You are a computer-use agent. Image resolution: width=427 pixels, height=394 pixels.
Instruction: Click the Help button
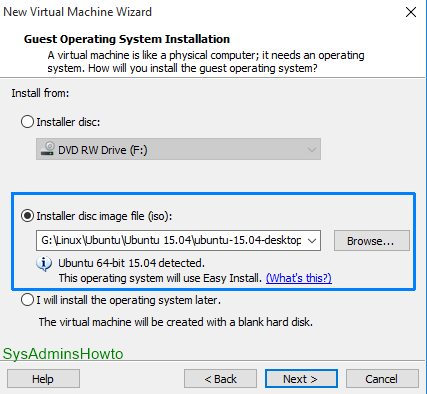pos(43,379)
